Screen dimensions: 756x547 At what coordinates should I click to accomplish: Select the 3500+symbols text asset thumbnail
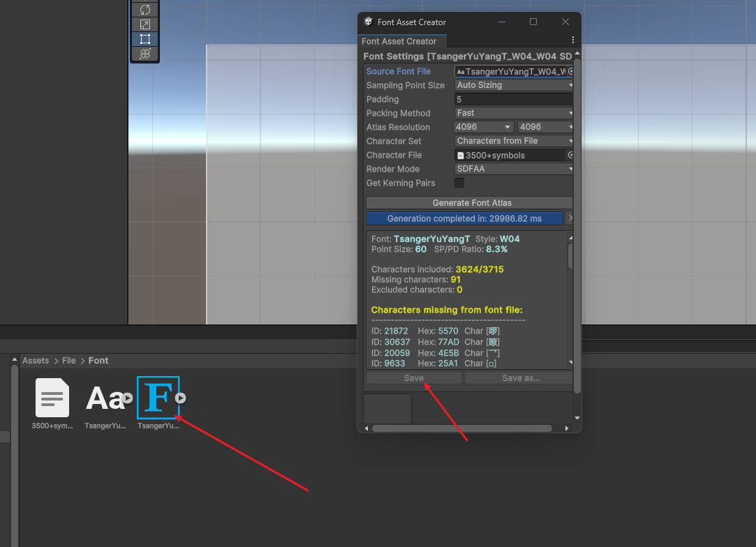click(52, 398)
